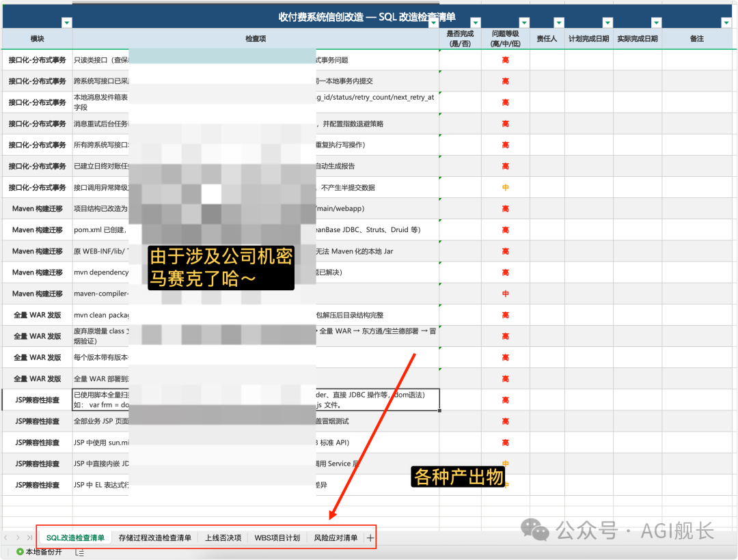Click 问题等级 高 in the 全量 WAR 部署到 row
Image resolution: width=738 pixels, height=560 pixels.
click(x=506, y=378)
